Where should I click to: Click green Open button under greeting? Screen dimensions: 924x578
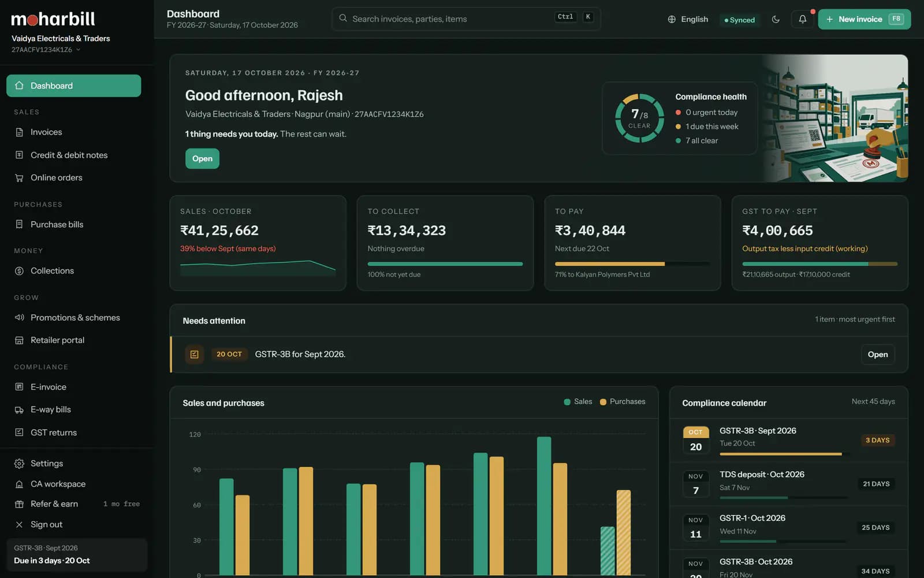tap(202, 158)
